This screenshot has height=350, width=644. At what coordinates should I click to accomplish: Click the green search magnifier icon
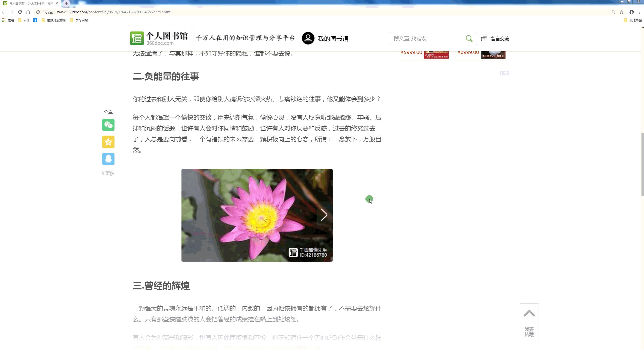(469, 38)
